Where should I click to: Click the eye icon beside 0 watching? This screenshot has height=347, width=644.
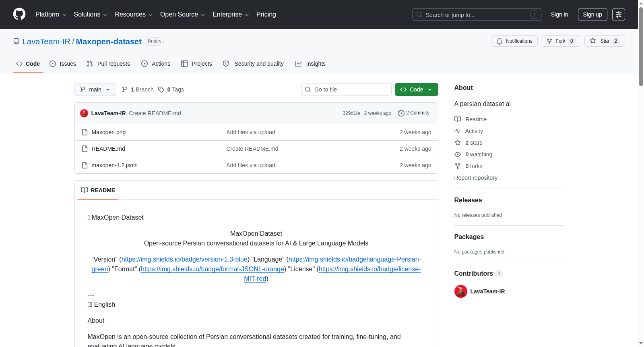458,154
